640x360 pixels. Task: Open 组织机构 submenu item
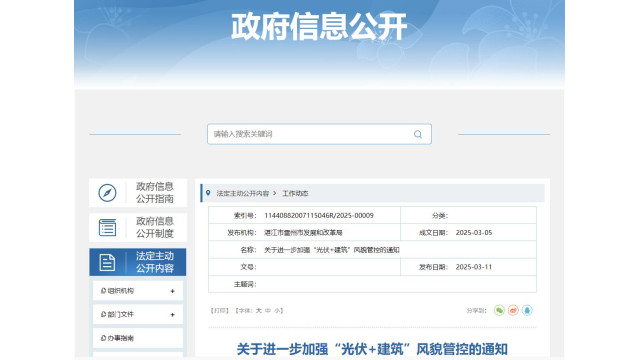[138, 291]
